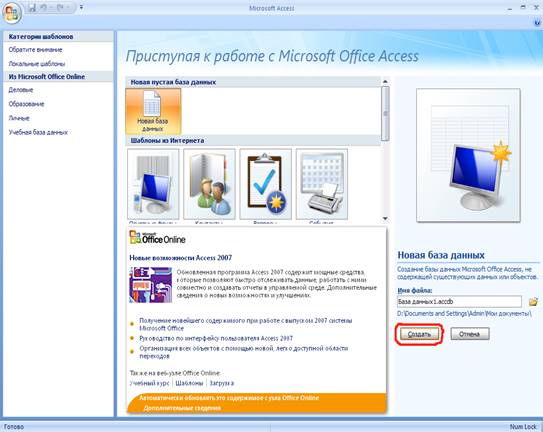Open the Customize Quick Access Toolbar dropdown arrow

pos(81,7)
